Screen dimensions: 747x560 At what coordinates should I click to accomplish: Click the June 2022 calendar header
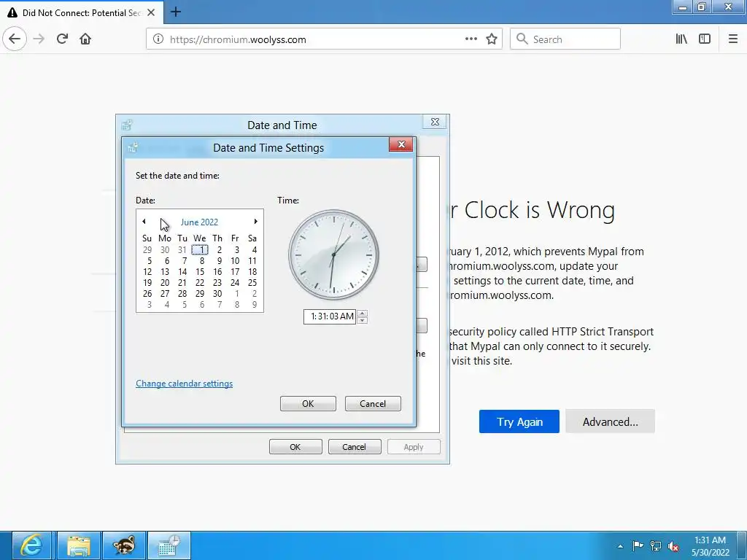point(199,222)
